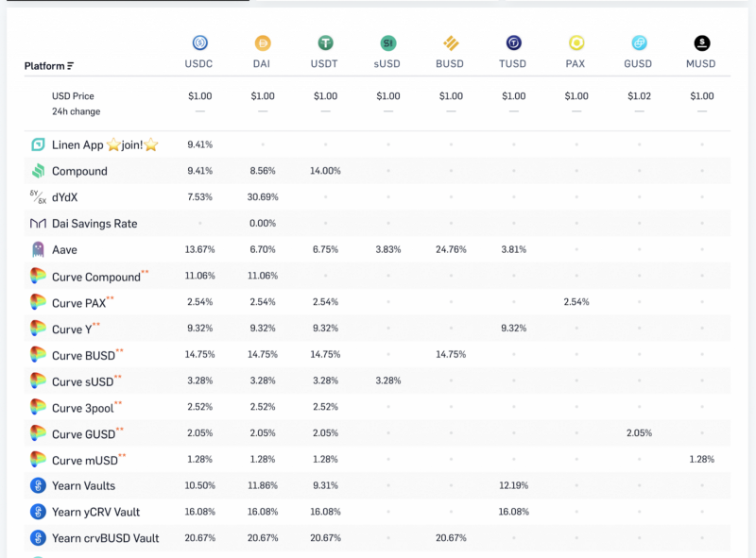Click the BUSD coin icon
The width and height of the screenshot is (756, 558).
coord(451,42)
